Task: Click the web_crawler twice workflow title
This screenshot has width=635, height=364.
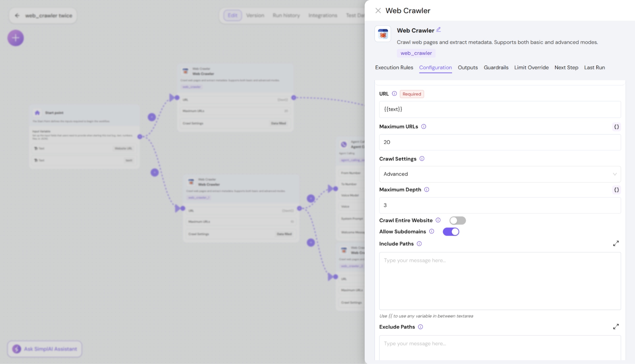Action: pyautogui.click(x=49, y=16)
